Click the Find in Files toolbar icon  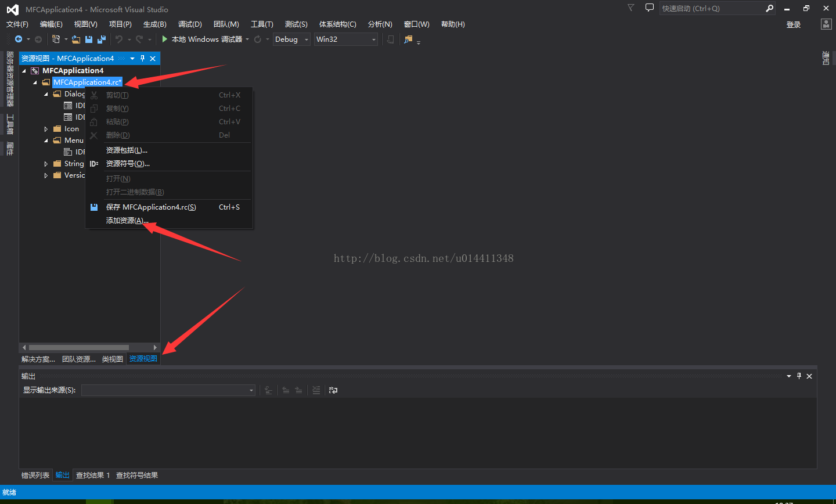(x=409, y=39)
